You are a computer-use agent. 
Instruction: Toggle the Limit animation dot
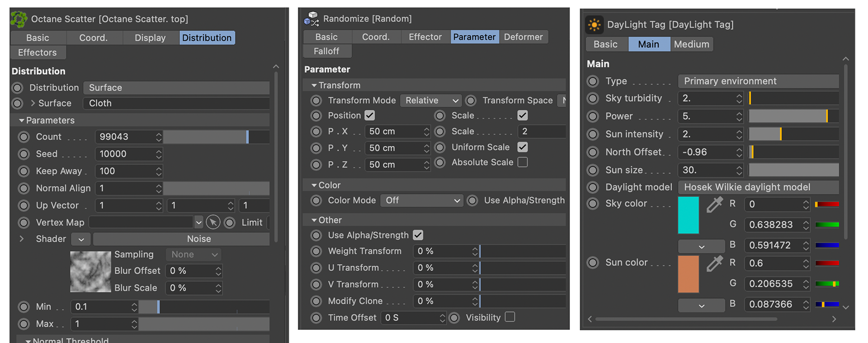point(230,223)
